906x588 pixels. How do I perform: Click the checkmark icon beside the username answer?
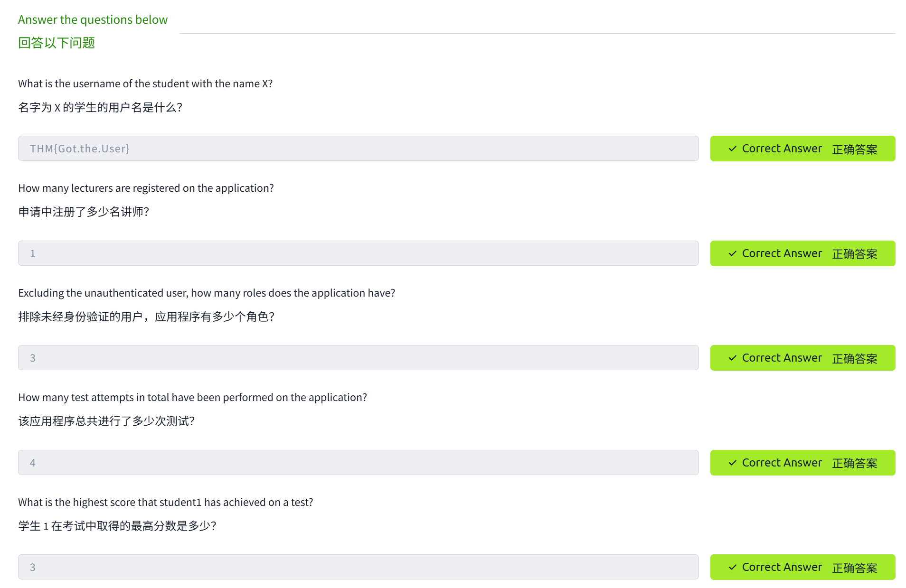732,149
